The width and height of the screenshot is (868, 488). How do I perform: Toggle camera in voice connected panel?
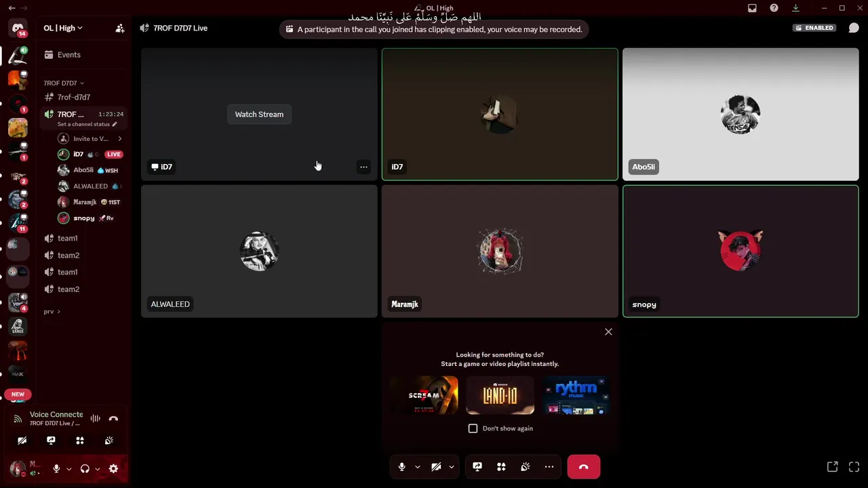point(22,441)
